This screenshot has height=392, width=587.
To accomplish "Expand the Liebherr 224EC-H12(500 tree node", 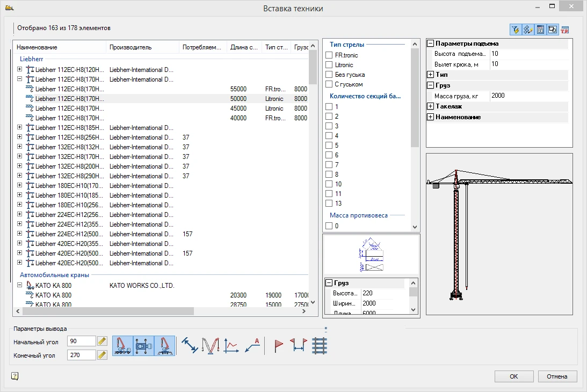I will coord(20,234).
